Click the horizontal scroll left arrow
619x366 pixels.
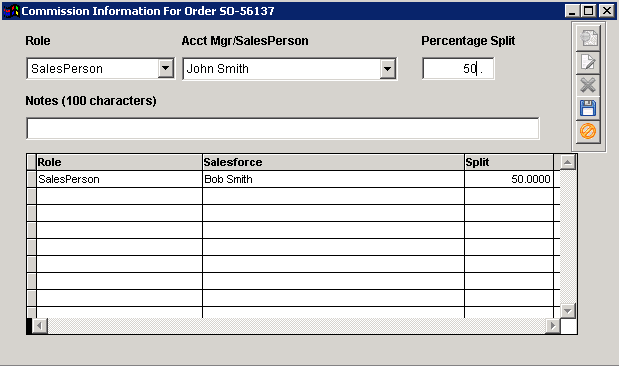pos(39,326)
